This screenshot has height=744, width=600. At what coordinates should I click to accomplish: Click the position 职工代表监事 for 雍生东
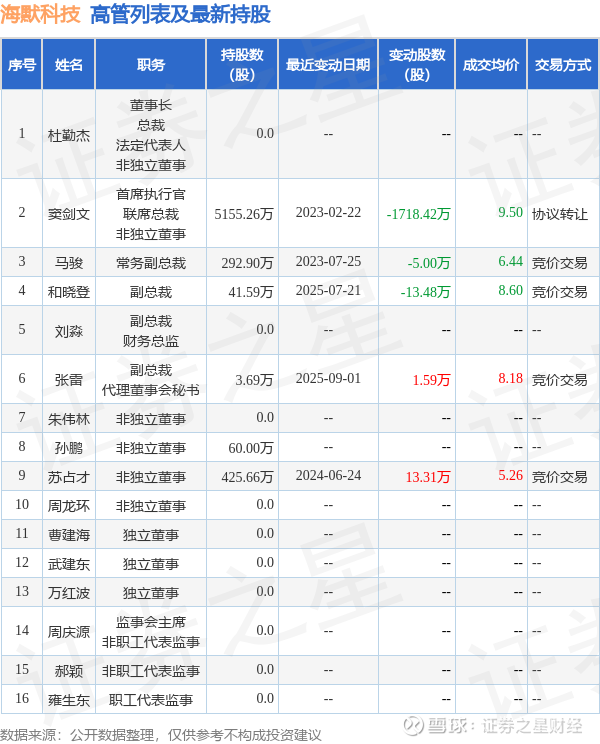coord(151,700)
